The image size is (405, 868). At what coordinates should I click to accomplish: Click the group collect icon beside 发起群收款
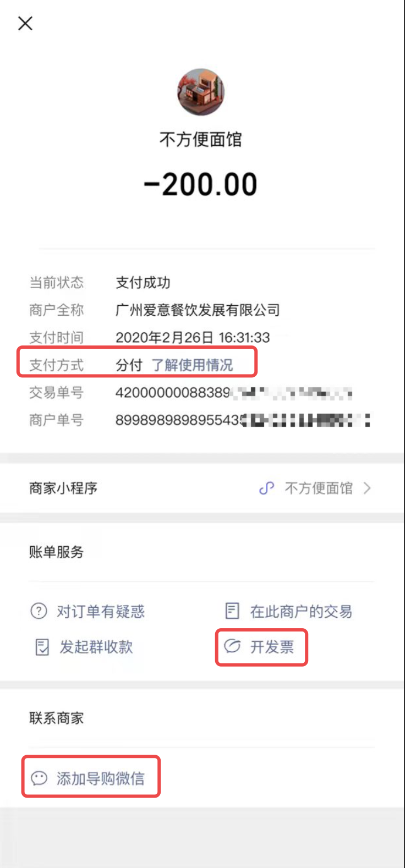pyautogui.click(x=42, y=647)
